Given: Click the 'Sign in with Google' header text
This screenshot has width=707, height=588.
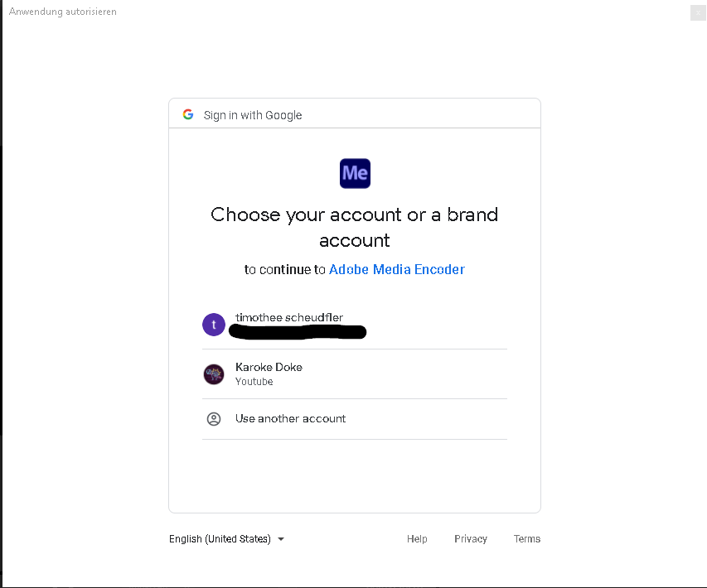Looking at the screenshot, I should click(253, 115).
